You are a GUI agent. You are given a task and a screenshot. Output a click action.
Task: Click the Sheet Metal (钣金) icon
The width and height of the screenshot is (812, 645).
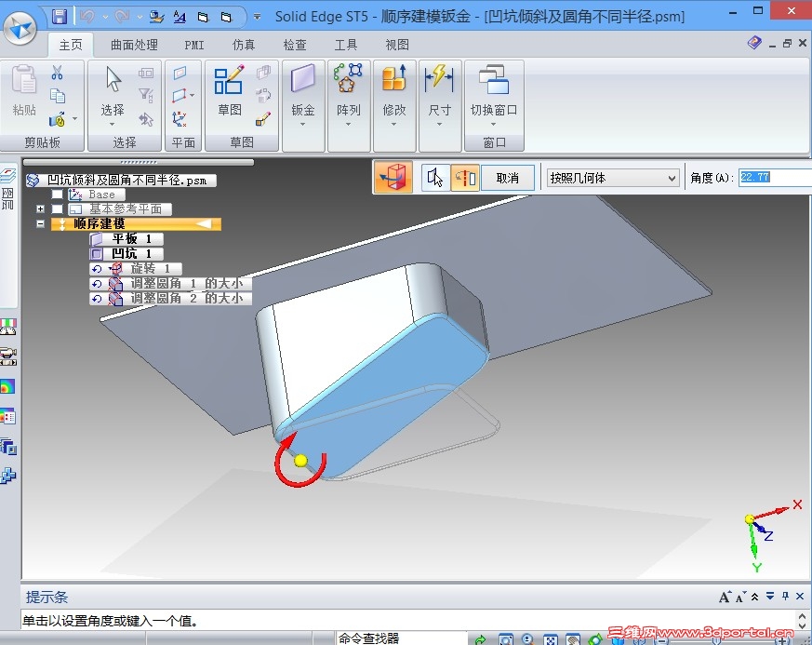coord(303,79)
